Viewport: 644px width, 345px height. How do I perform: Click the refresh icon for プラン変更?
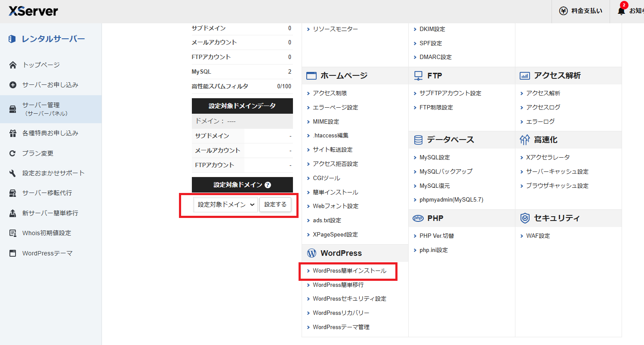[13, 153]
